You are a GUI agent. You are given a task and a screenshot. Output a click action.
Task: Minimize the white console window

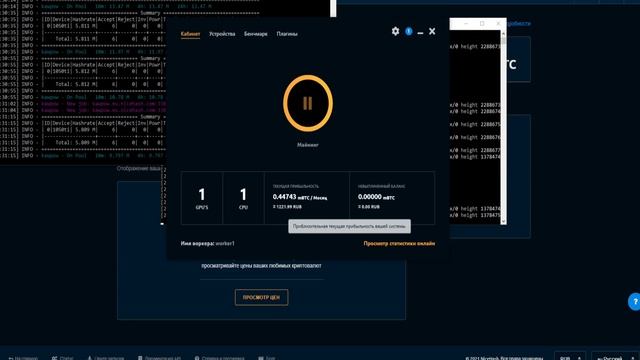tap(466, 24)
